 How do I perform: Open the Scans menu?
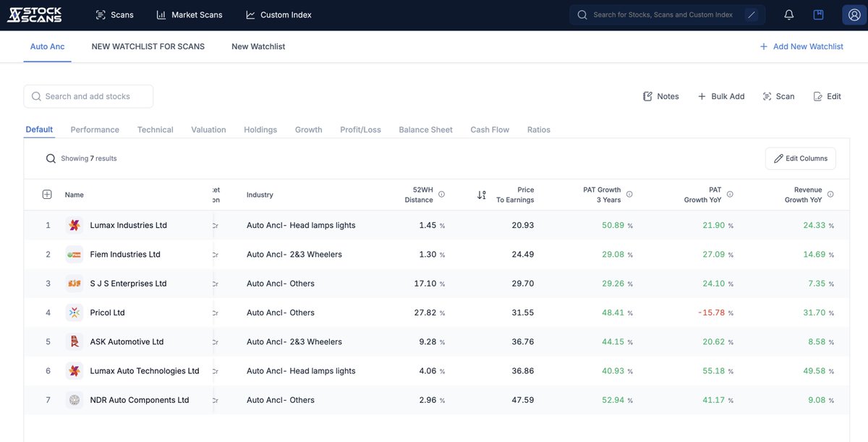coord(114,14)
